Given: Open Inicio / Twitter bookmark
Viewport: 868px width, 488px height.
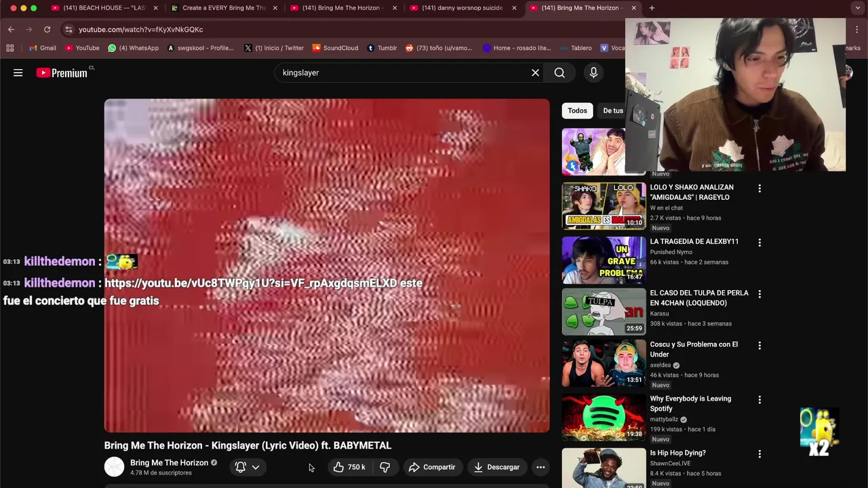Looking at the screenshot, I should point(274,48).
